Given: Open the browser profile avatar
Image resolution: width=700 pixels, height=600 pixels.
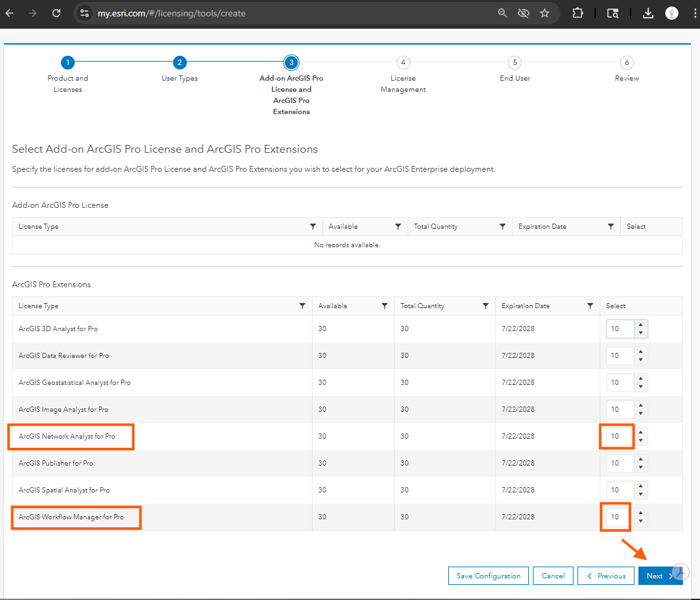Looking at the screenshot, I should tap(671, 13).
